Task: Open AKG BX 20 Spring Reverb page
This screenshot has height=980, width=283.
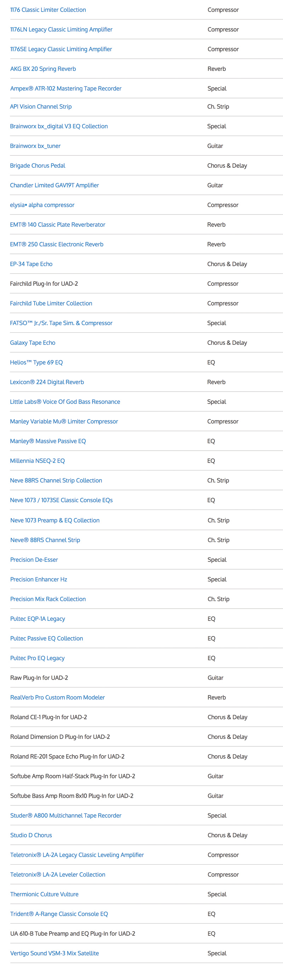Action: pos(43,69)
